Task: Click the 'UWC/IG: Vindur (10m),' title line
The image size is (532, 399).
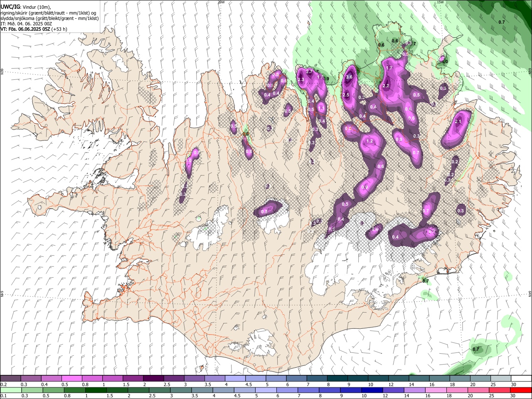Action: [26, 7]
